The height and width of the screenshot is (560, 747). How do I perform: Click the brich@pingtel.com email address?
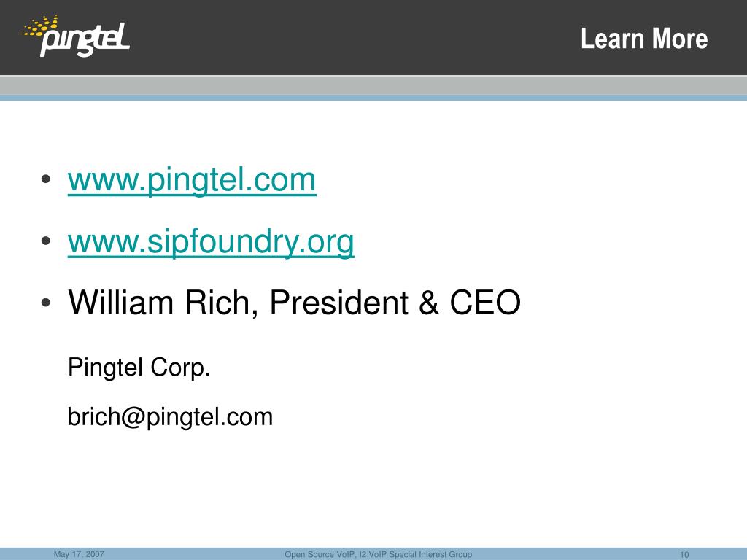170,418
